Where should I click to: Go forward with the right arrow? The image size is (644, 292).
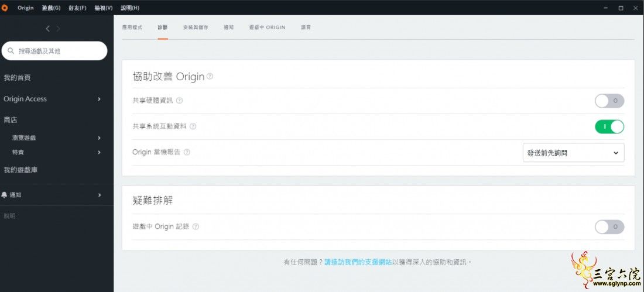59,28
